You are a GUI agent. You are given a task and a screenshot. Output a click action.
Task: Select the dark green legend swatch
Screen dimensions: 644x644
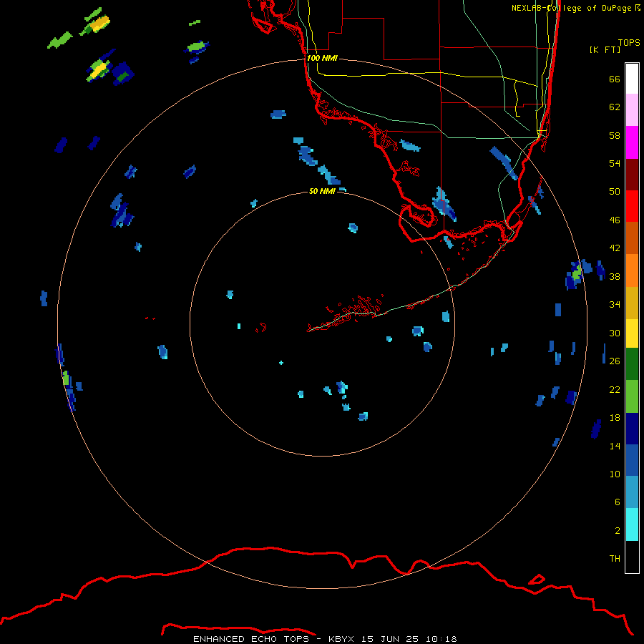pos(632,364)
